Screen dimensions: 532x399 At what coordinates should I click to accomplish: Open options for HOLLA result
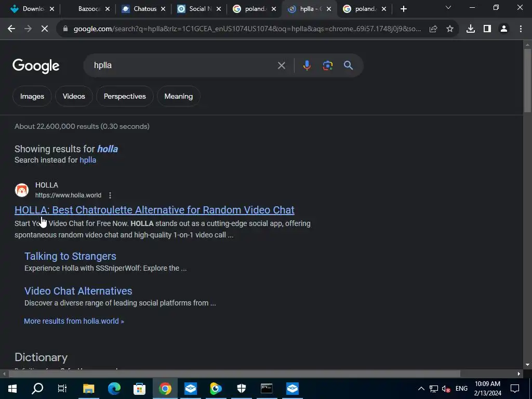(110, 195)
